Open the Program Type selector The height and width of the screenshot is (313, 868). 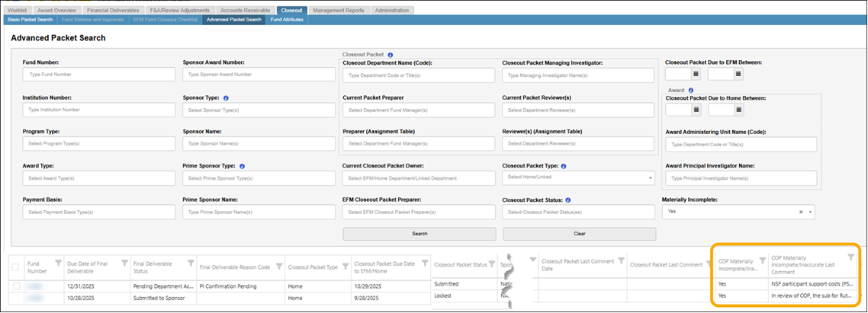tap(99, 144)
